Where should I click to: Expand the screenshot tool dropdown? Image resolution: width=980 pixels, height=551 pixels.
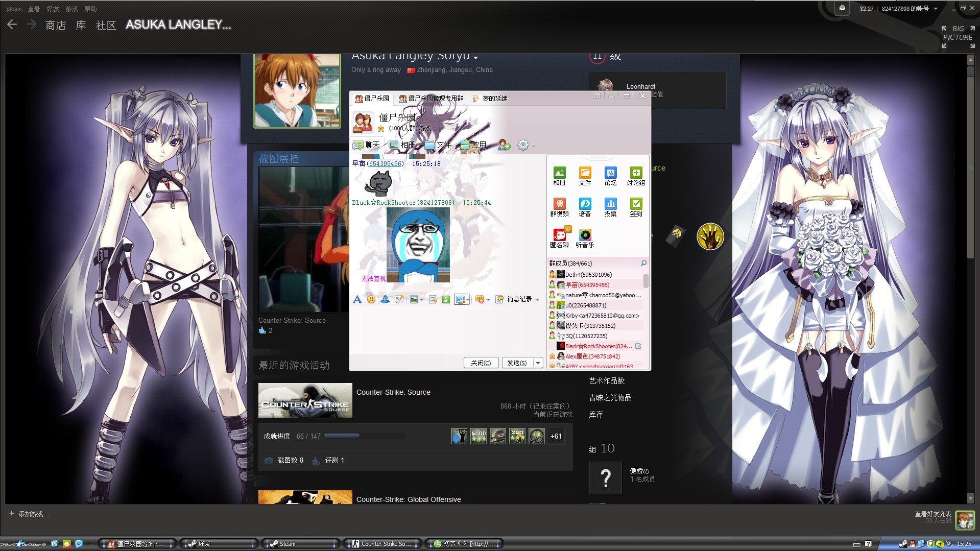[467, 300]
